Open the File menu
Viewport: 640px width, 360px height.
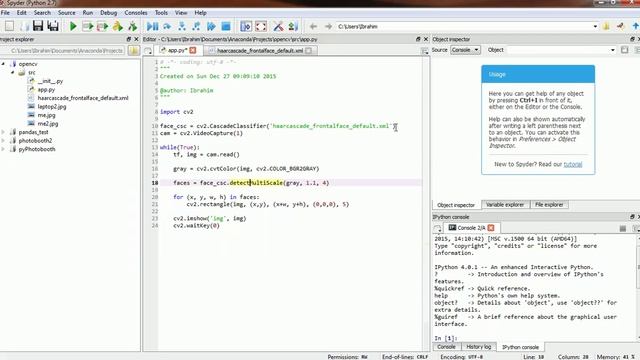pos(5,13)
